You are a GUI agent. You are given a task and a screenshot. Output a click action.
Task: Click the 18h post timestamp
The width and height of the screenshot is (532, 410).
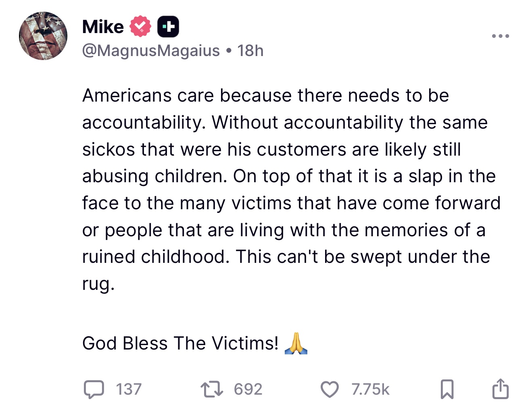pyautogui.click(x=250, y=51)
